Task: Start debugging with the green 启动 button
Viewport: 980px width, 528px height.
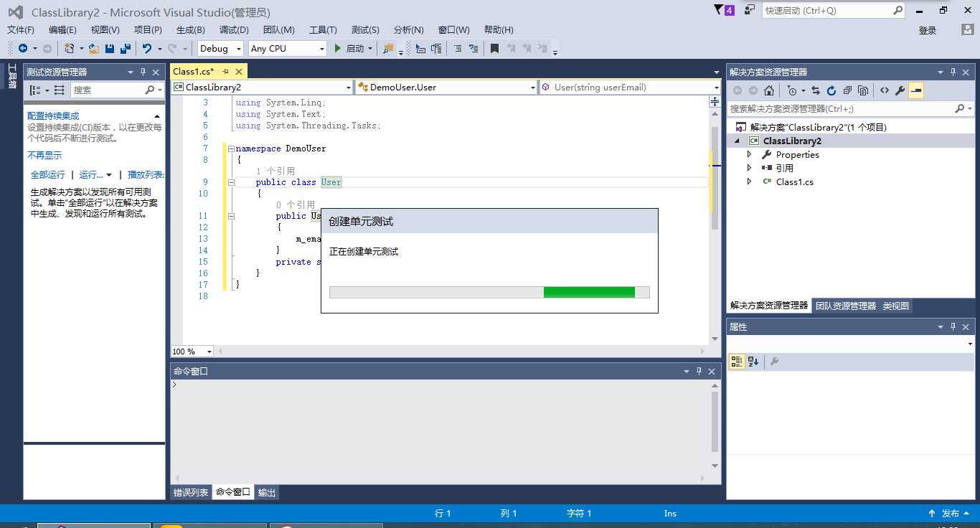Action: click(x=348, y=48)
